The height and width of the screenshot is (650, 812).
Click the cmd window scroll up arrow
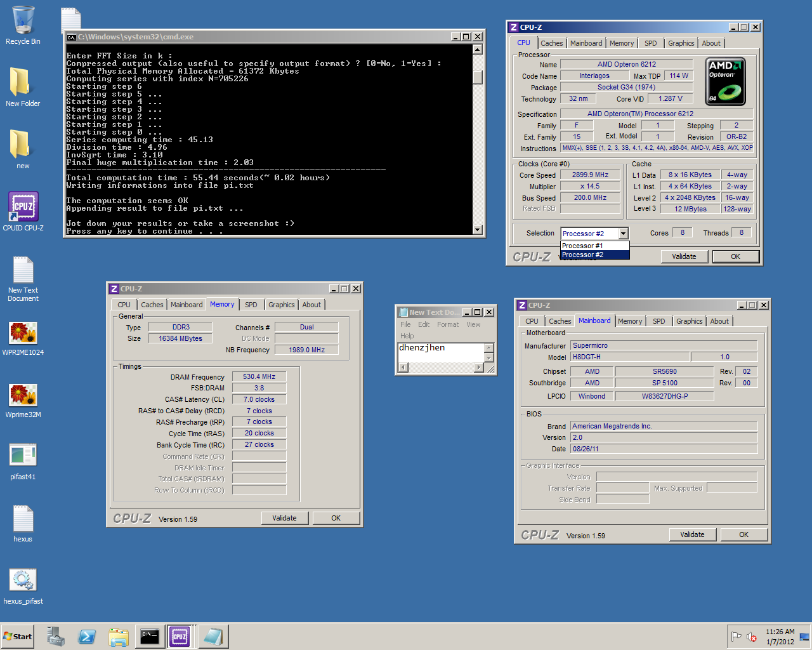tap(478, 50)
